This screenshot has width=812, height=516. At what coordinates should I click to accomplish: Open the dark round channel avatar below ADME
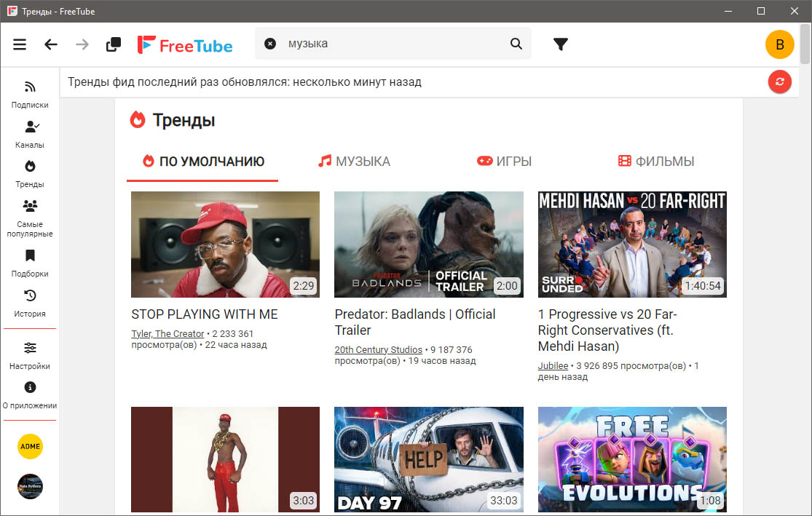coord(30,486)
